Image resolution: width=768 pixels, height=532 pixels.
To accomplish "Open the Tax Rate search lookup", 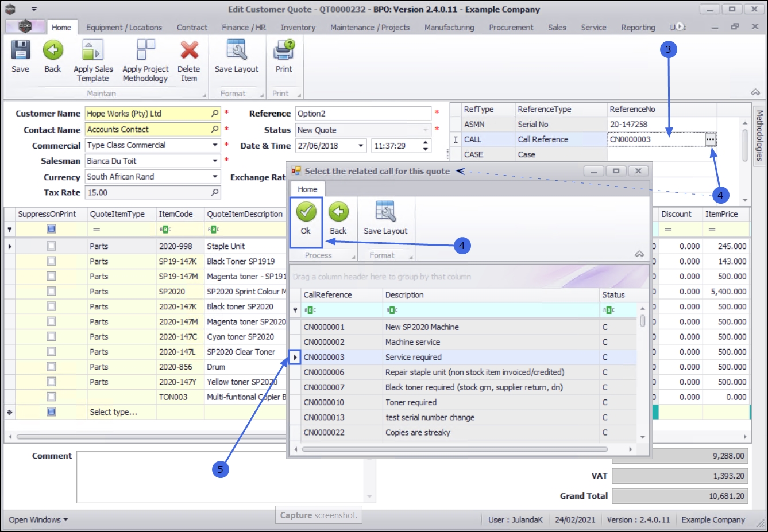I will tap(215, 193).
